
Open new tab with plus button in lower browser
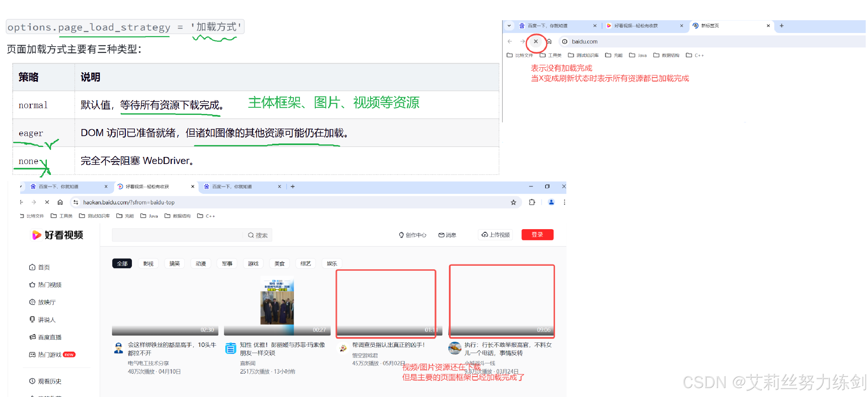pos(292,186)
